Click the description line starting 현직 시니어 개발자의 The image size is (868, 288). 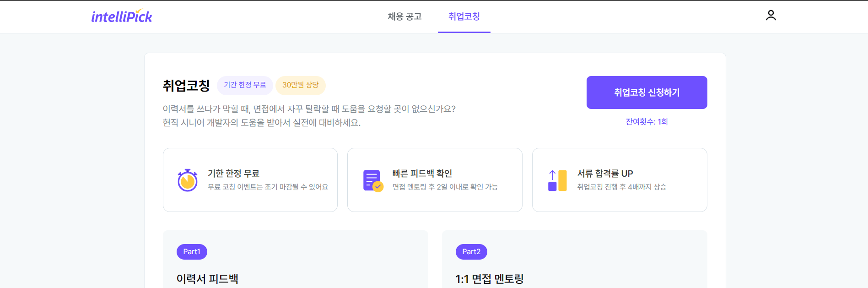point(262,123)
